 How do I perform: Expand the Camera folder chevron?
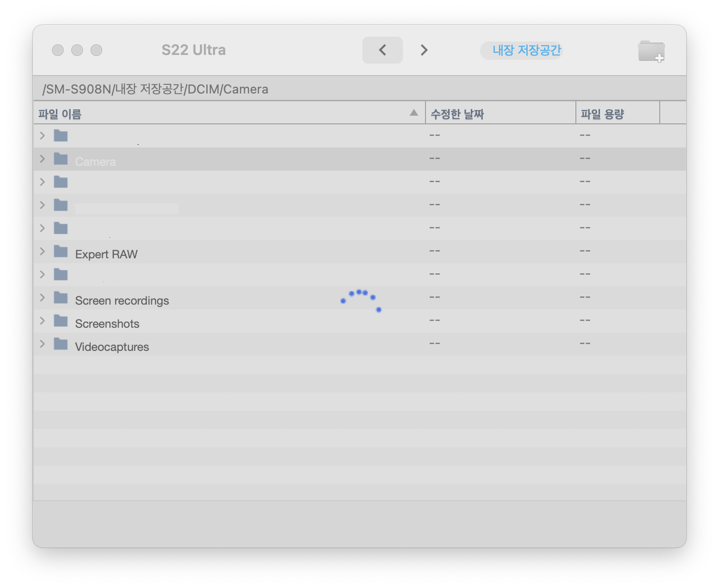tap(42, 159)
